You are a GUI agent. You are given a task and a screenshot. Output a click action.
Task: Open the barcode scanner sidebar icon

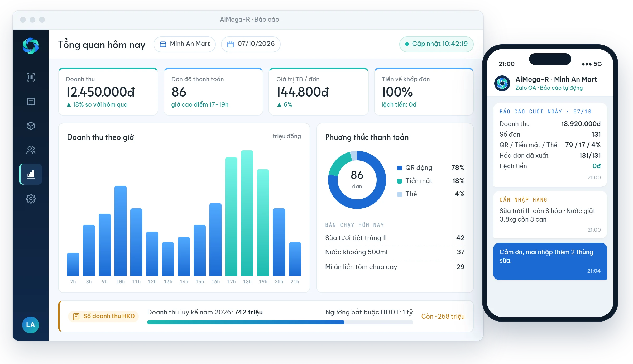point(31,77)
